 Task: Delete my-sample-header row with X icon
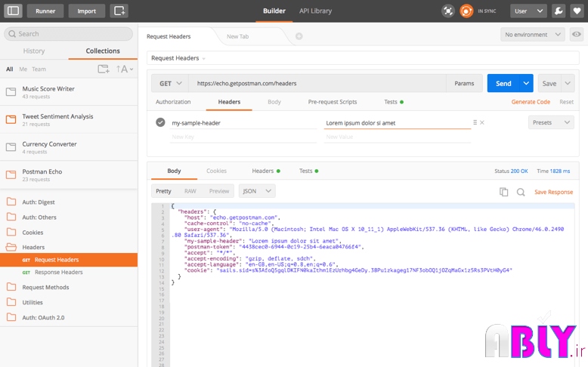click(482, 122)
